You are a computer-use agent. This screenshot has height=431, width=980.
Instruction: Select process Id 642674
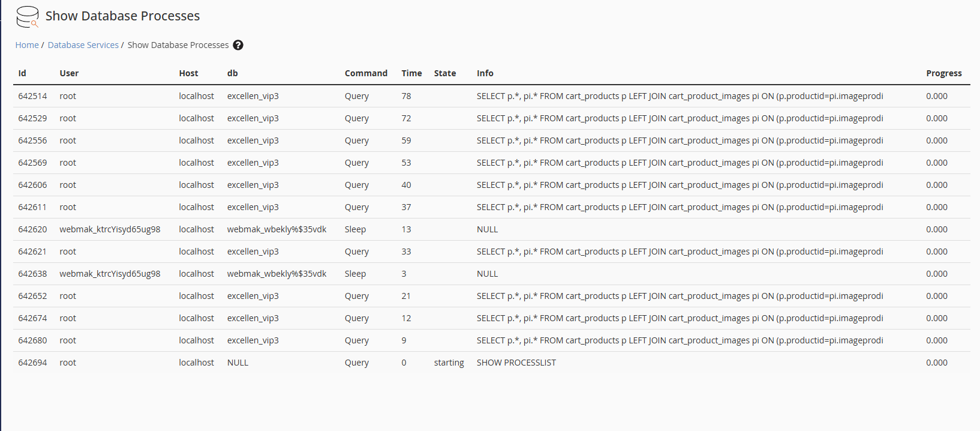tap(32, 318)
